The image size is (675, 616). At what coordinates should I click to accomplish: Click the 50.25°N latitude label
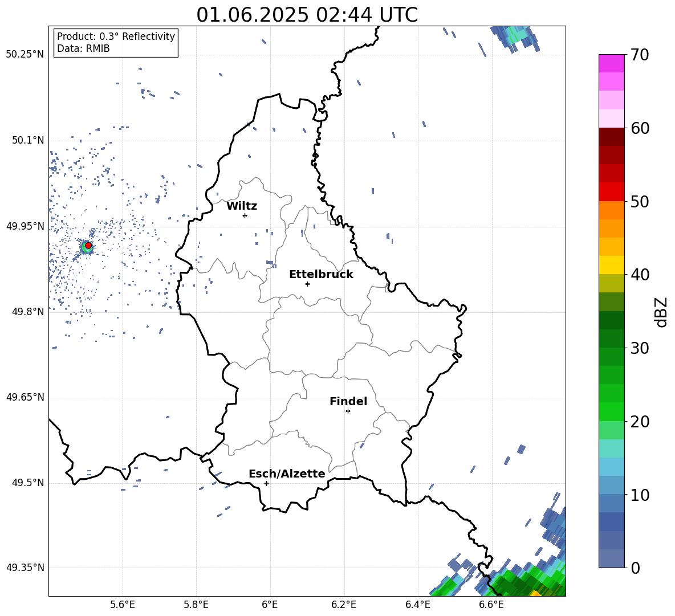[x=25, y=55]
